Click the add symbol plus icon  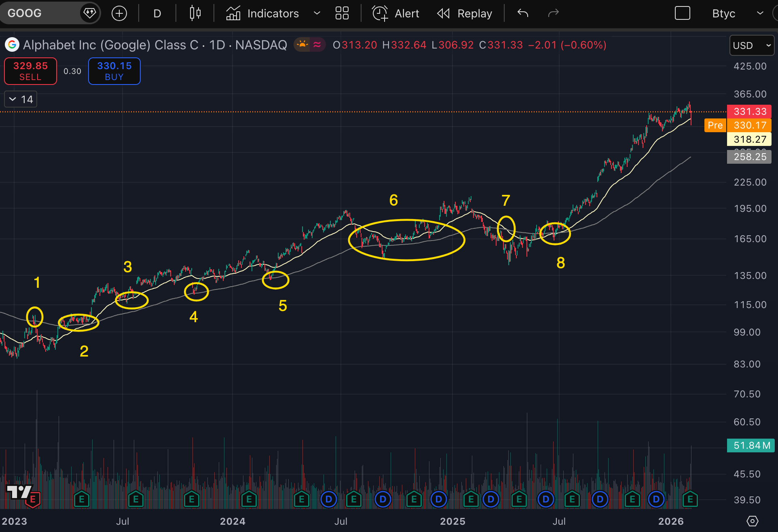[x=119, y=13]
